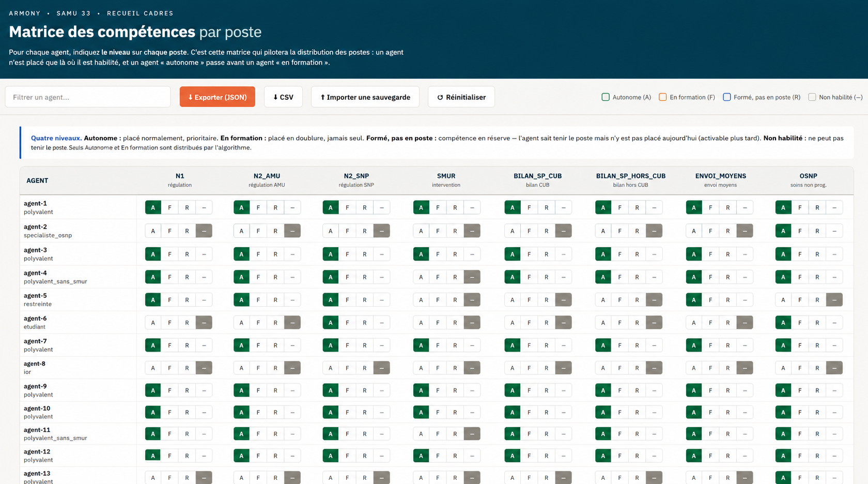The width and height of the screenshot is (868, 484).
Task: Click the N2_SNP column header
Action: [x=357, y=180]
